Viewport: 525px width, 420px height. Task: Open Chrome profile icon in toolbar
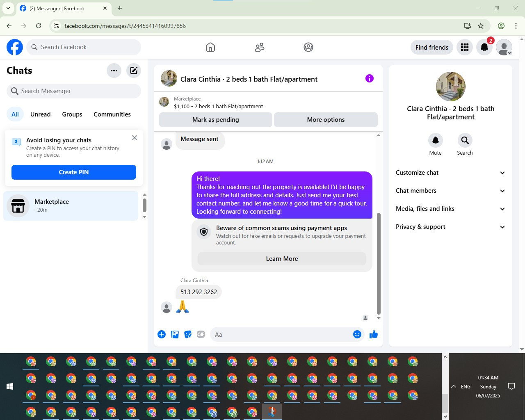click(x=501, y=26)
